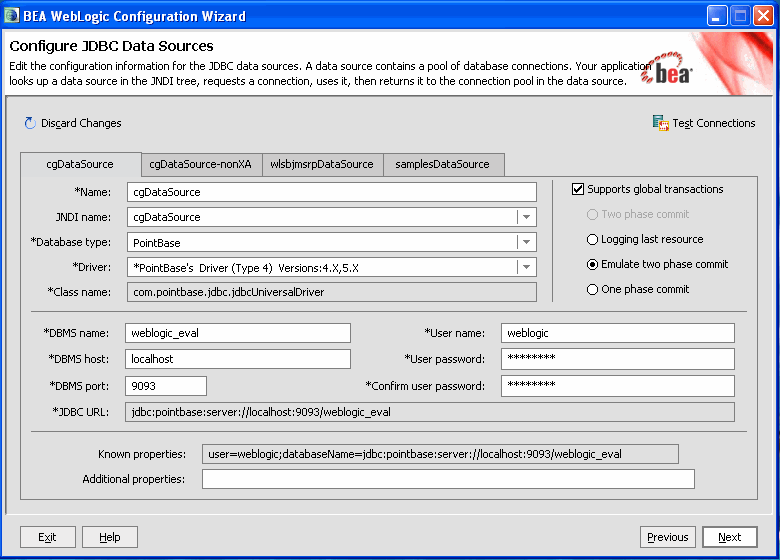
Task: Select the disabled Two phase commit option
Action: tap(592, 215)
